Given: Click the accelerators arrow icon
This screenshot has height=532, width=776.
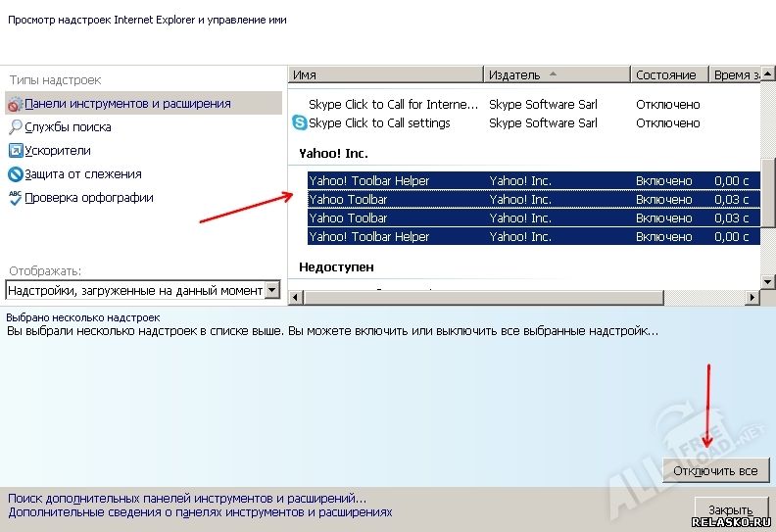Looking at the screenshot, I should 16,151.
